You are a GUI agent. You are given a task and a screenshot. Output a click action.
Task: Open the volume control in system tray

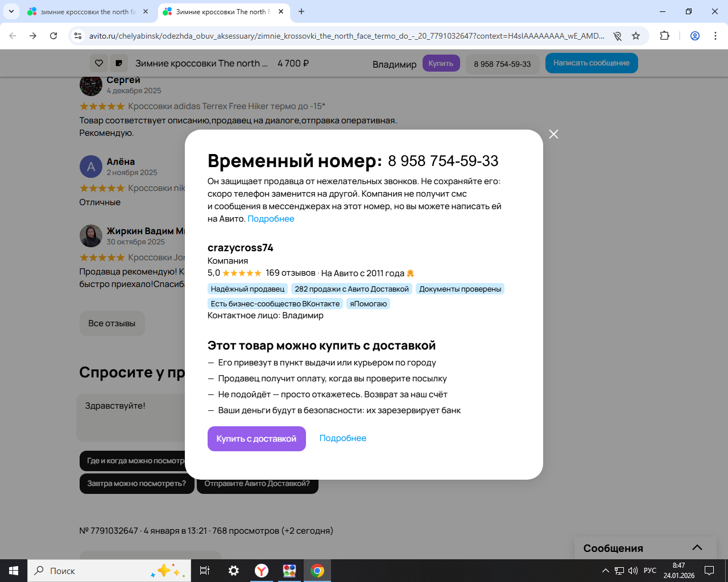[633, 571]
